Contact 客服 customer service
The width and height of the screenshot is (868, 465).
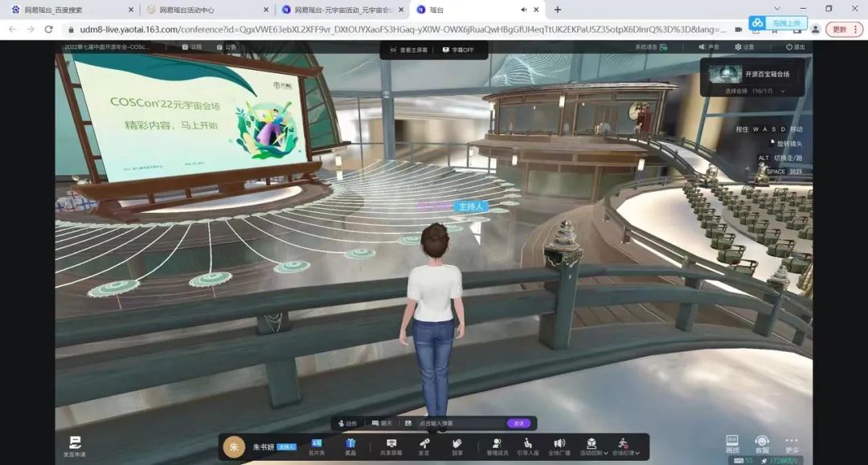(762, 444)
